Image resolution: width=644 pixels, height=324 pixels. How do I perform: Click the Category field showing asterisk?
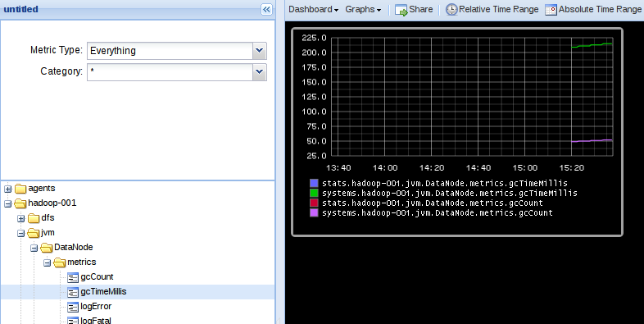coord(170,72)
